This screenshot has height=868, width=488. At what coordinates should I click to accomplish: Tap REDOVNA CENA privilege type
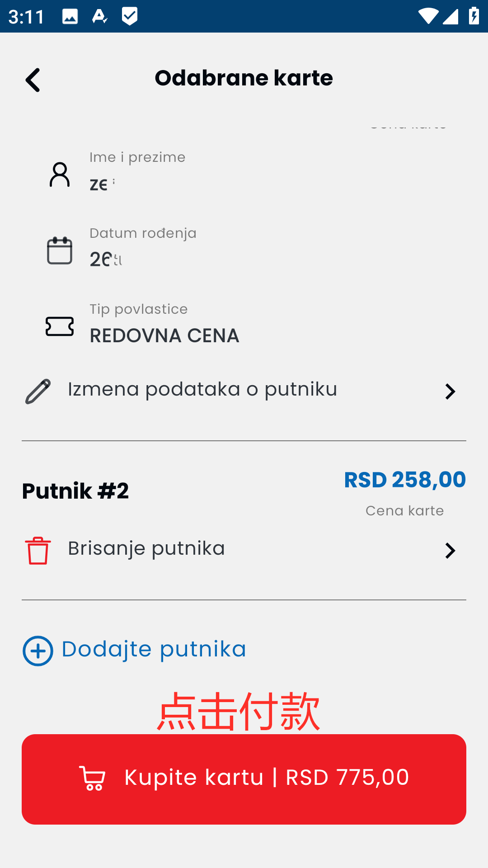(x=164, y=335)
